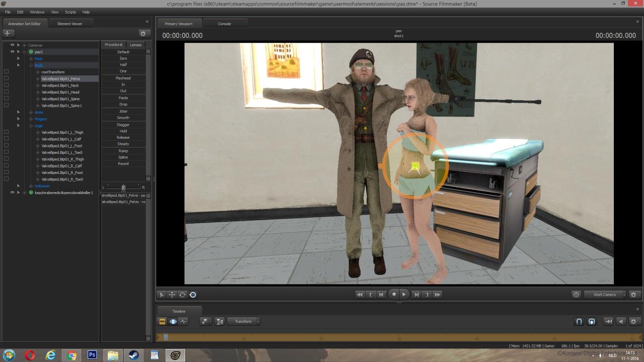Open the Windows menu
This screenshot has height=362, width=644.
tap(37, 12)
